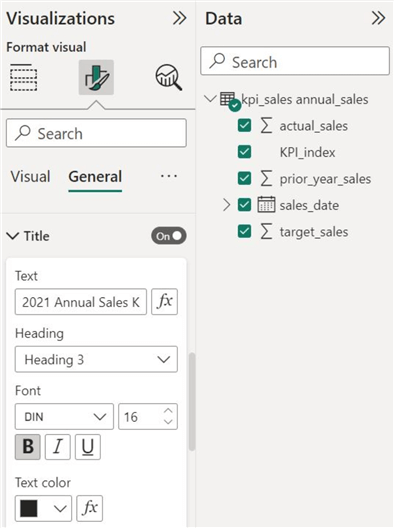This screenshot has height=528, width=394.
Task: Click the fx button beside Text color
Action: (x=90, y=508)
